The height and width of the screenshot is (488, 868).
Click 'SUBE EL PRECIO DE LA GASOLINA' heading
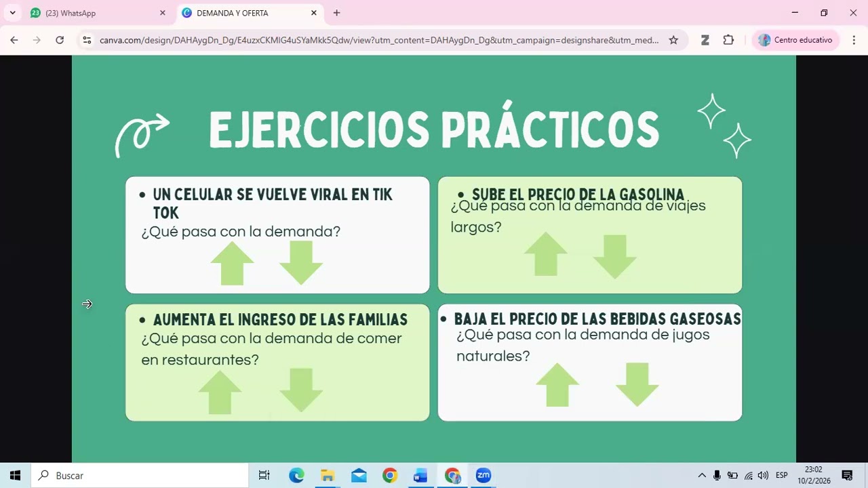tap(578, 195)
